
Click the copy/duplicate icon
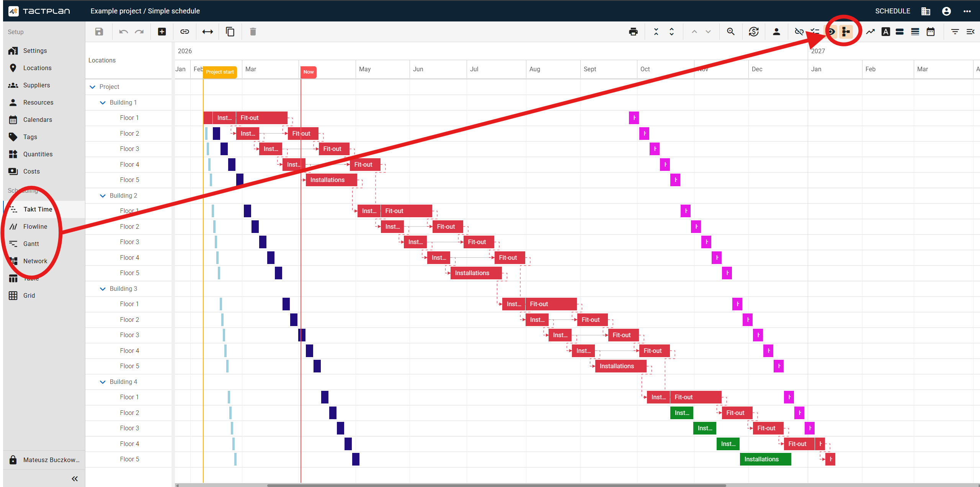(230, 32)
